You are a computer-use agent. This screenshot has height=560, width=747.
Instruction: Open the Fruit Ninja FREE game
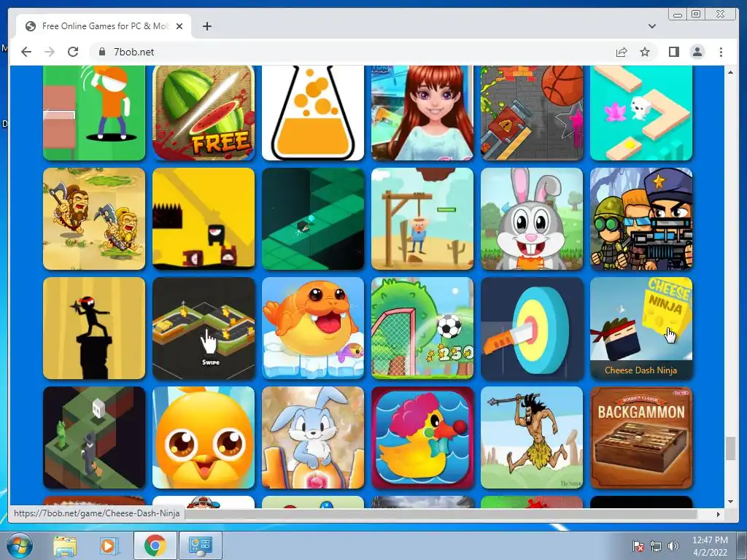pyautogui.click(x=204, y=113)
